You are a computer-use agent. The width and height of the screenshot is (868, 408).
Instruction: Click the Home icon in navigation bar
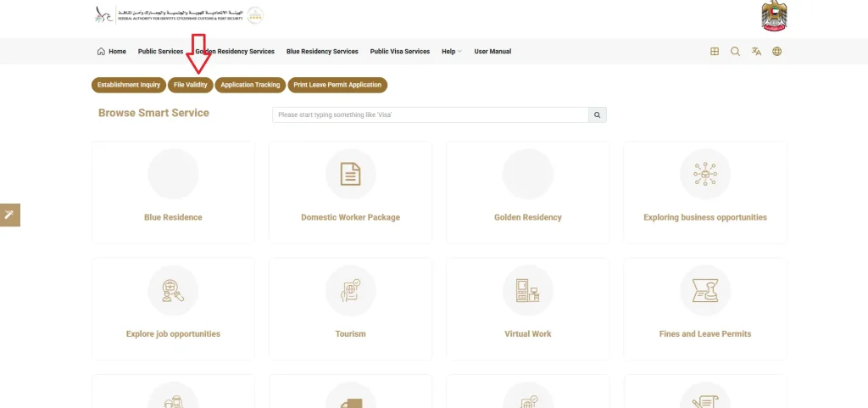101,52
